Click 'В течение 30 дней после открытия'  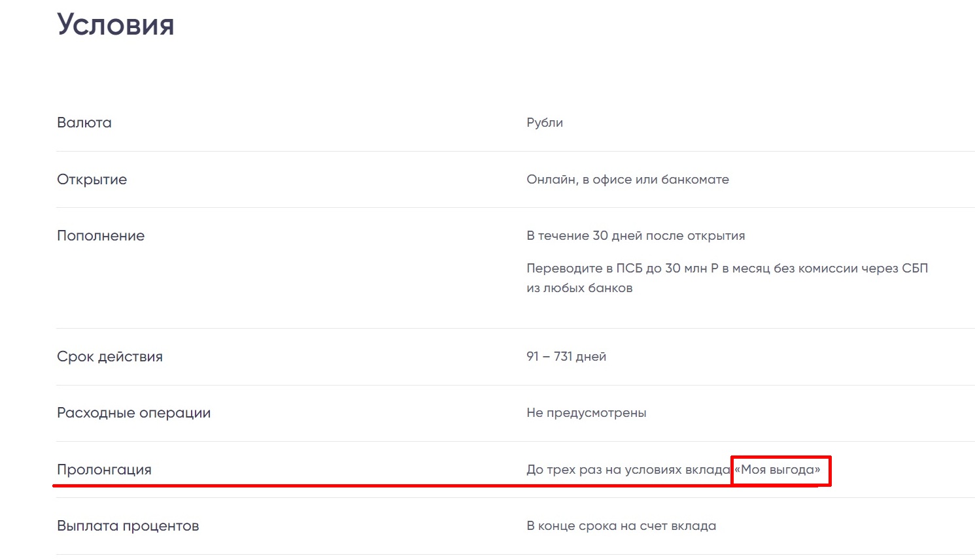(x=636, y=236)
